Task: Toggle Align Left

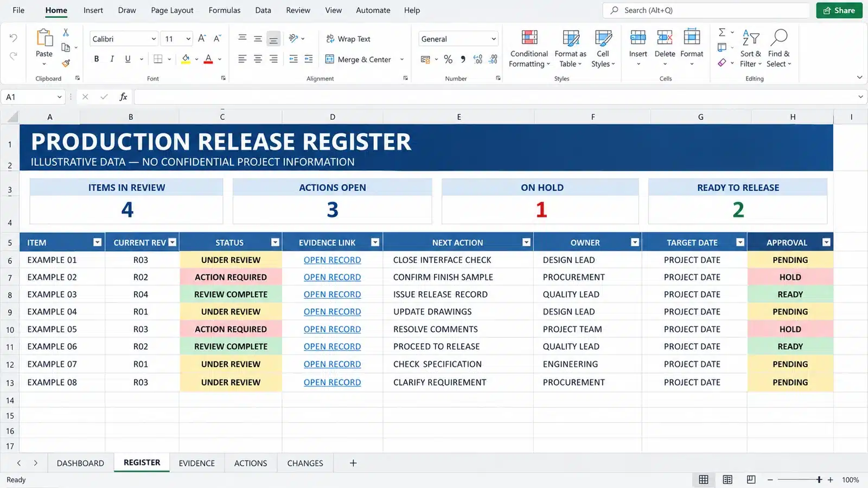Action: (242, 59)
